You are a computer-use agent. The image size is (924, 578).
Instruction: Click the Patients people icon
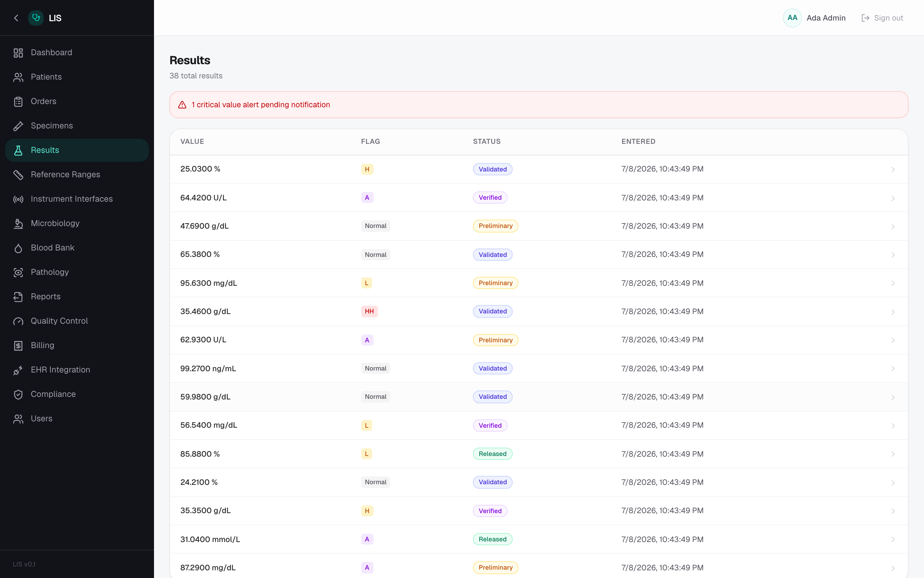pyautogui.click(x=18, y=77)
